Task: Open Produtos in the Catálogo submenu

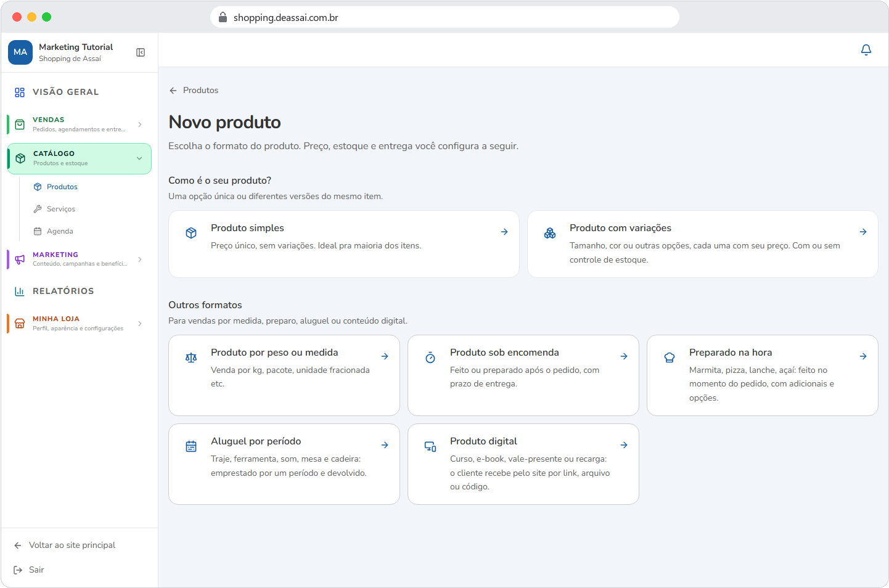Action: [62, 187]
